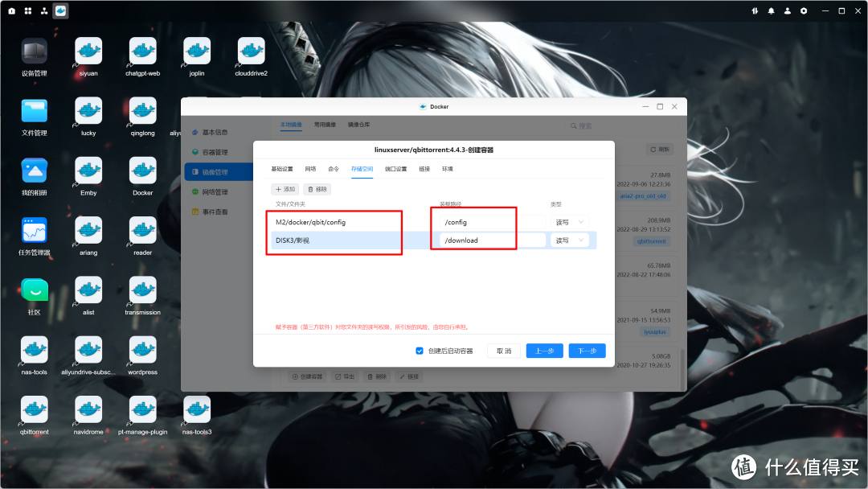Viewport: 868px width, 489px height.
Task: Open the 读写 type dropdown for /config
Action: click(x=569, y=221)
